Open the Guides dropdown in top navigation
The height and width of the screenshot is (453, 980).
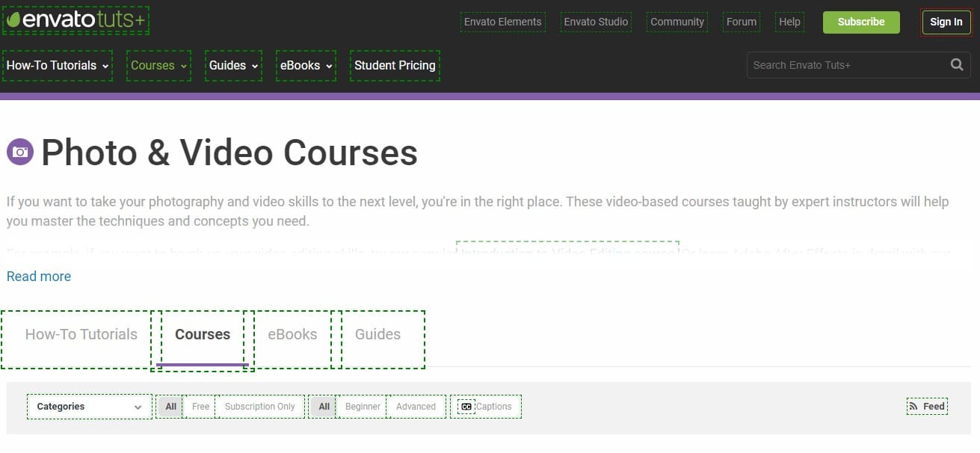coord(234,66)
